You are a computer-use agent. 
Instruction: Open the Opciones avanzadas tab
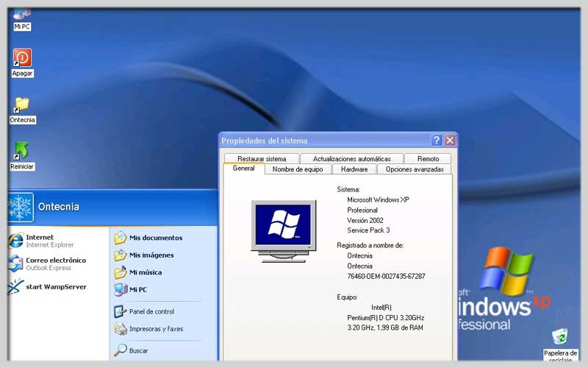click(415, 169)
